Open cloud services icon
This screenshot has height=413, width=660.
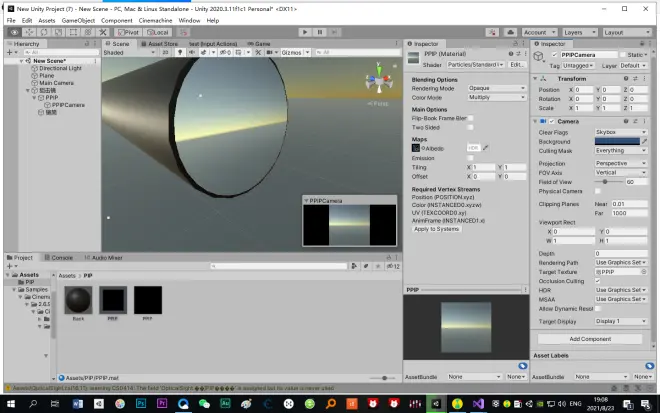(510, 32)
